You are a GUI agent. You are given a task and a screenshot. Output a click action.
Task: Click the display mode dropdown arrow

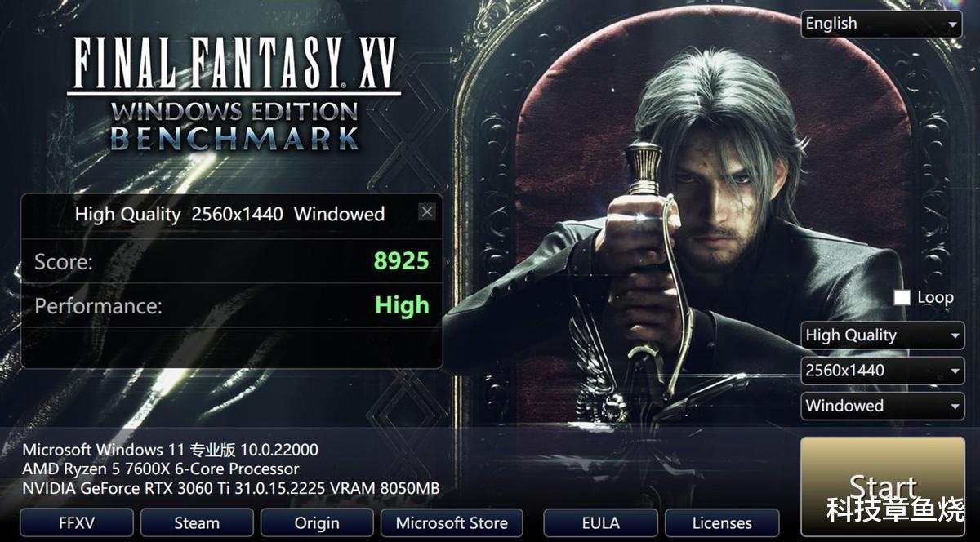955,406
